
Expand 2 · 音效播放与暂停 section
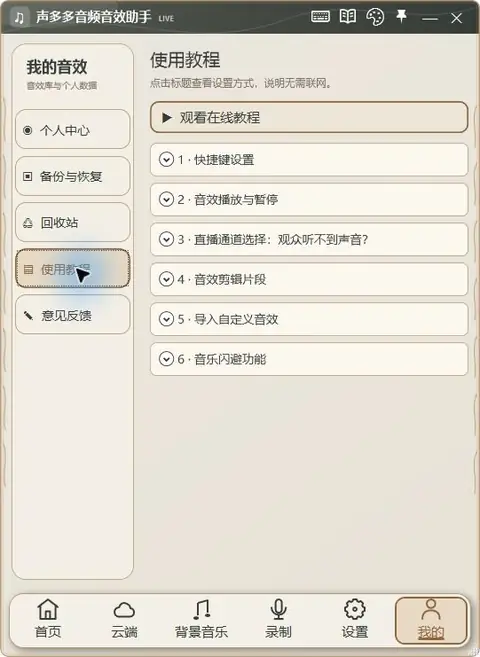[309, 199]
